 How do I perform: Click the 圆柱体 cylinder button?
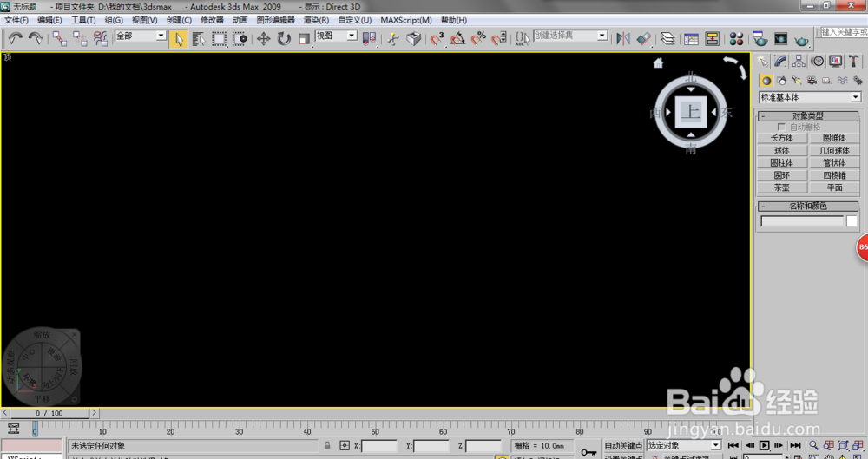782,163
